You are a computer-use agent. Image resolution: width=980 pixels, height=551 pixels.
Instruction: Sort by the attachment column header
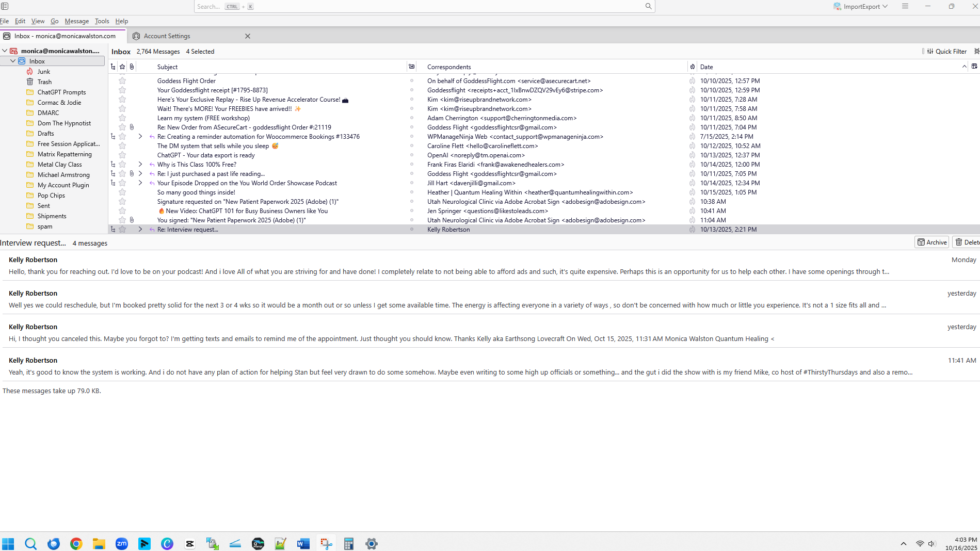pos(132,67)
